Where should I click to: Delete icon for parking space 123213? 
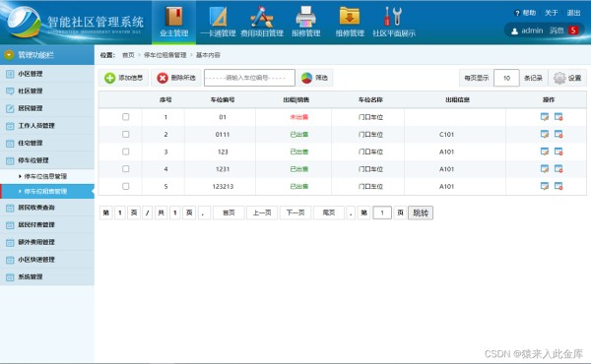[x=558, y=186]
